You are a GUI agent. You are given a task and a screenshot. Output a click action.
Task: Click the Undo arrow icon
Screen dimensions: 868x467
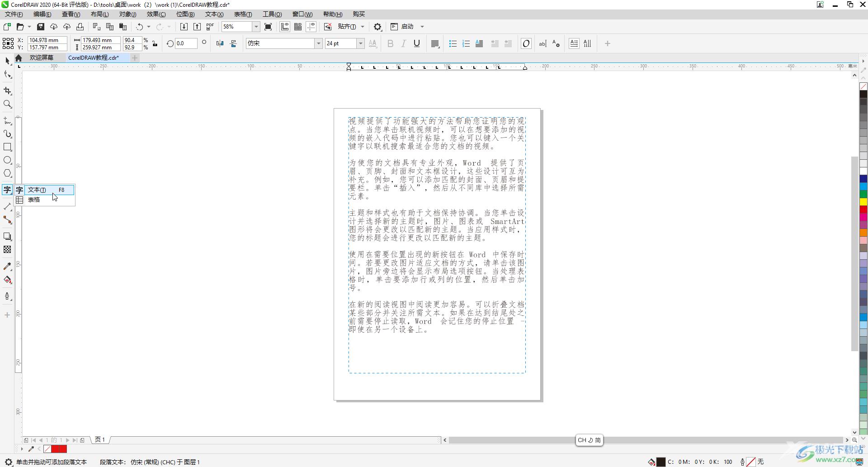tap(140, 27)
